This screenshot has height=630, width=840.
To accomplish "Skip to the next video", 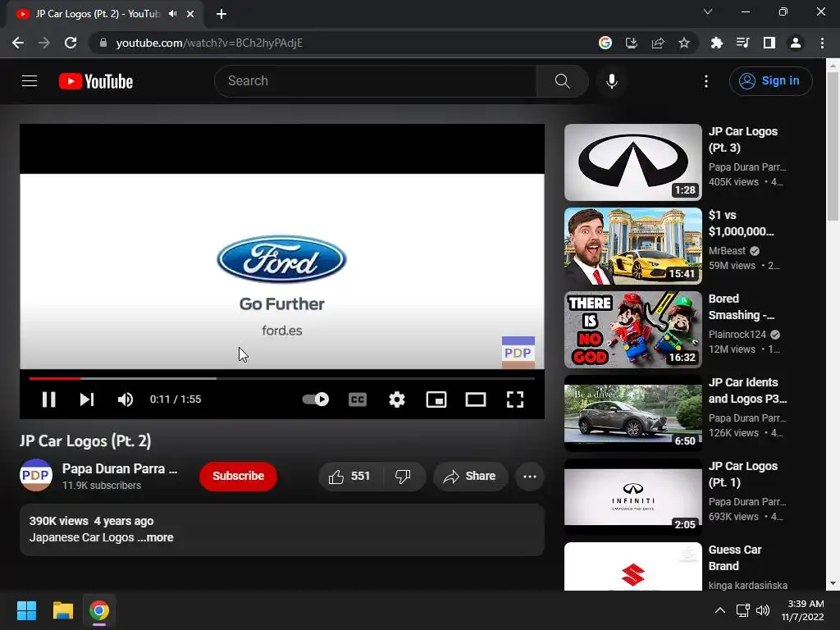I will point(87,399).
